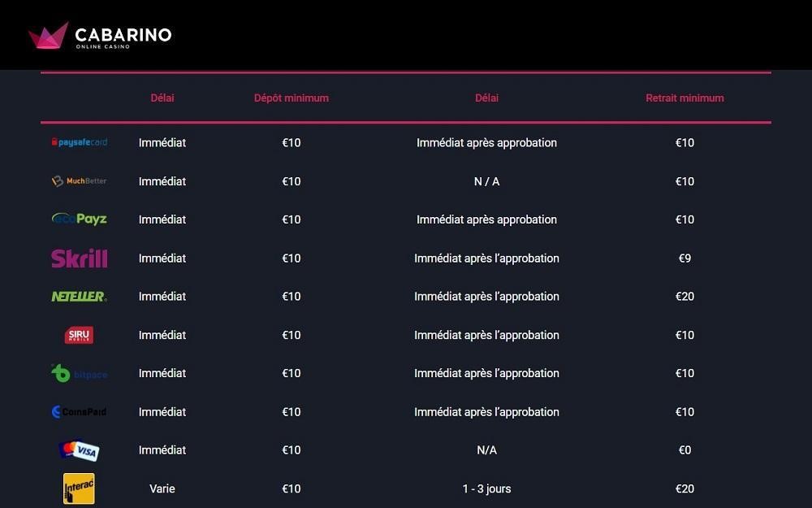
Task: Click the N/A withdrawal delay for Visa
Action: (486, 450)
